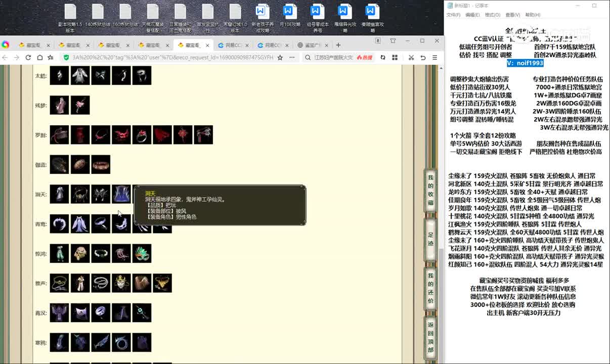Screen dimensions: 610x364
Task: Open the 140炼狱总结 desktop file
Action: pyautogui.click(x=98, y=16)
